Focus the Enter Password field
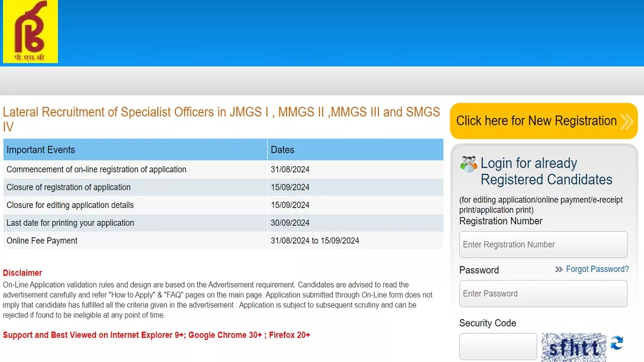The width and height of the screenshot is (644, 362). pos(543,294)
